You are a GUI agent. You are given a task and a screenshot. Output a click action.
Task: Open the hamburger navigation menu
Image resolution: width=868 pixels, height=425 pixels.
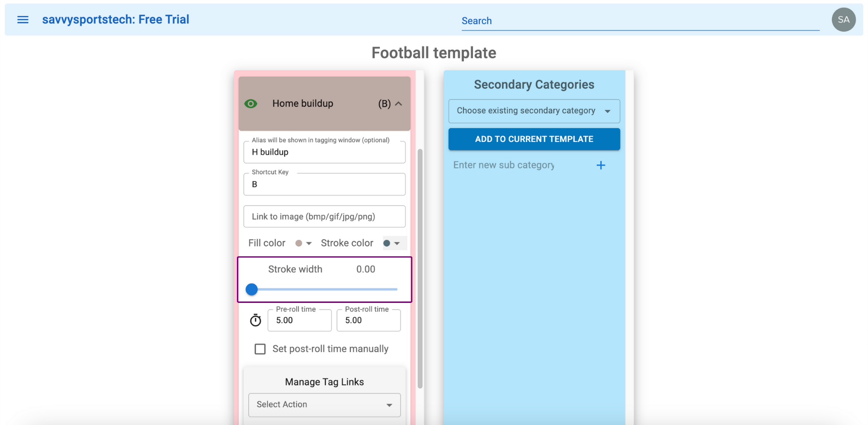(23, 19)
